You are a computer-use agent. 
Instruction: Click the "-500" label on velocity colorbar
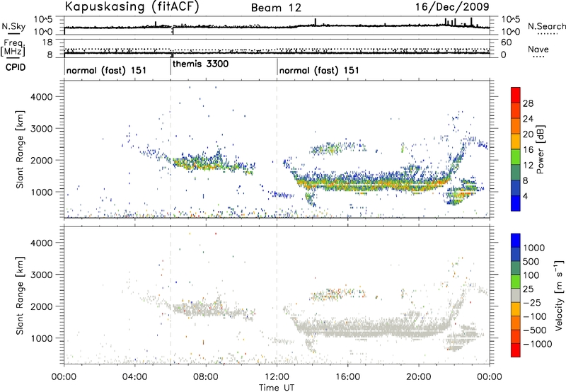point(535,330)
